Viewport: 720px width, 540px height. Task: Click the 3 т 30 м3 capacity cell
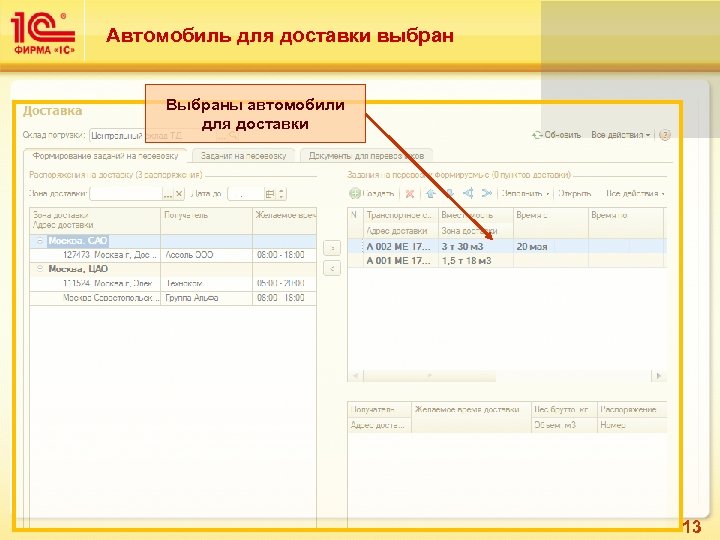pyautogui.click(x=476, y=247)
